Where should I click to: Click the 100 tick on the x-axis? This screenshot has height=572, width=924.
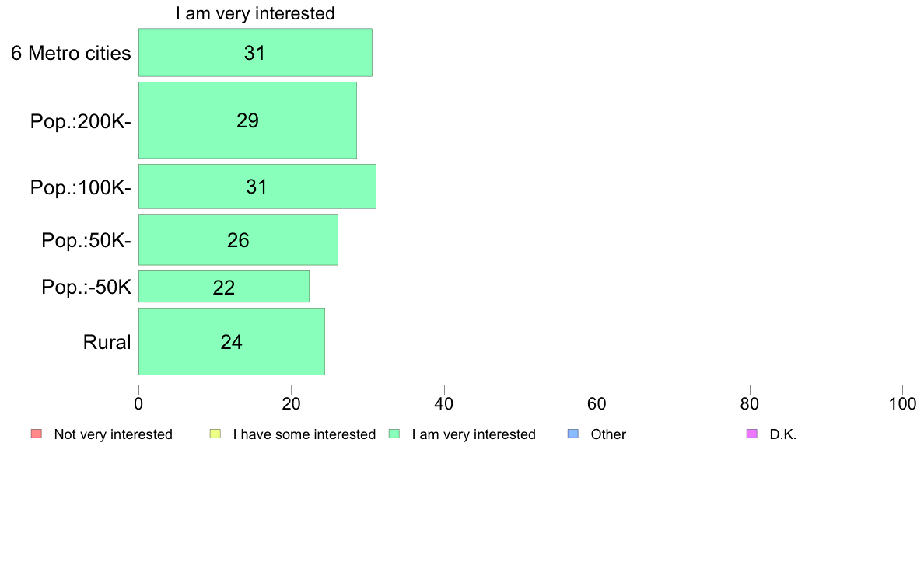902,404
